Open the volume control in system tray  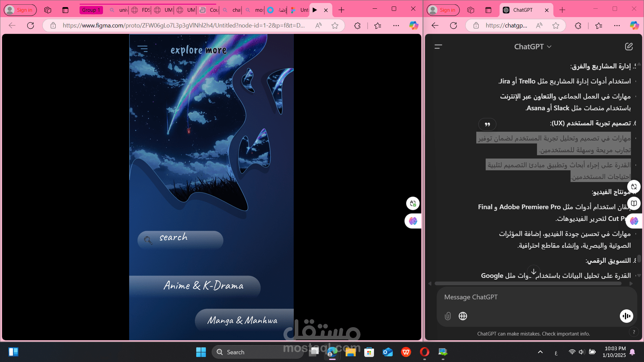(582, 352)
